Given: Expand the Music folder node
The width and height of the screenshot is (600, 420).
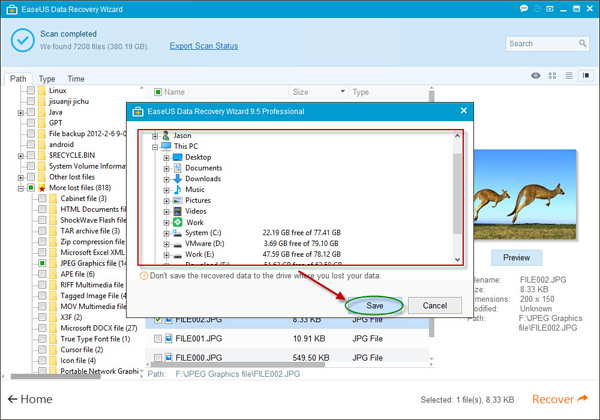Looking at the screenshot, I should [166, 190].
